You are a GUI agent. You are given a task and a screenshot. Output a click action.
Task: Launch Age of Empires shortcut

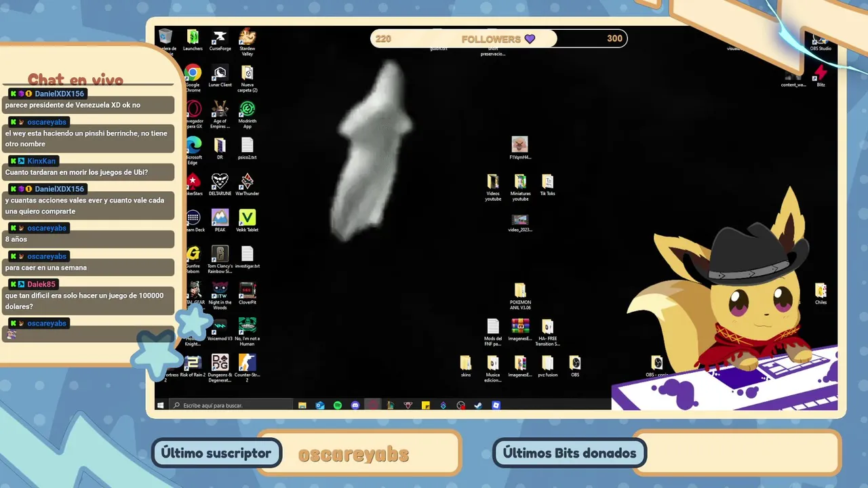(x=220, y=115)
